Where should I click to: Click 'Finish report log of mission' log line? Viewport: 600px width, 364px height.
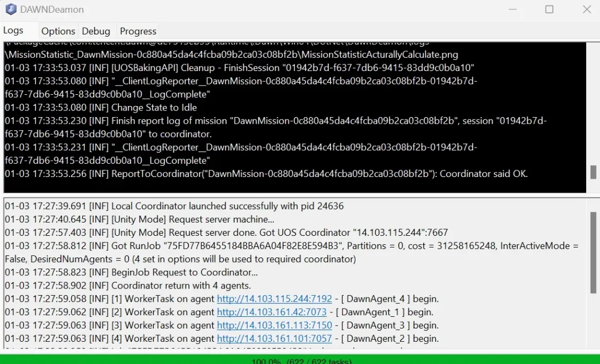coord(276,127)
